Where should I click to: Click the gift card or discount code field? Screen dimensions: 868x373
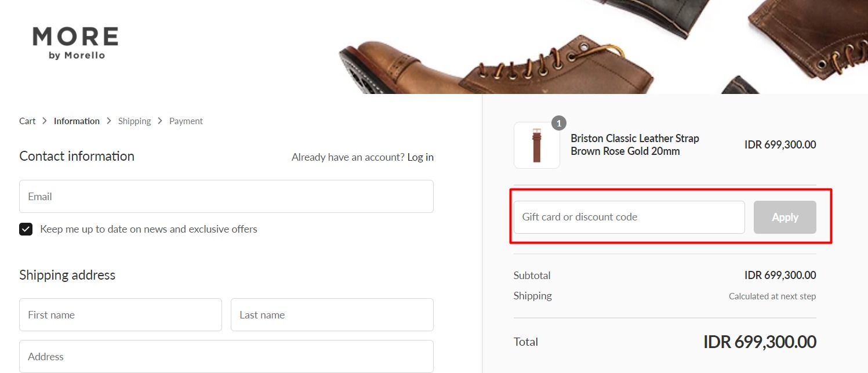tap(629, 218)
